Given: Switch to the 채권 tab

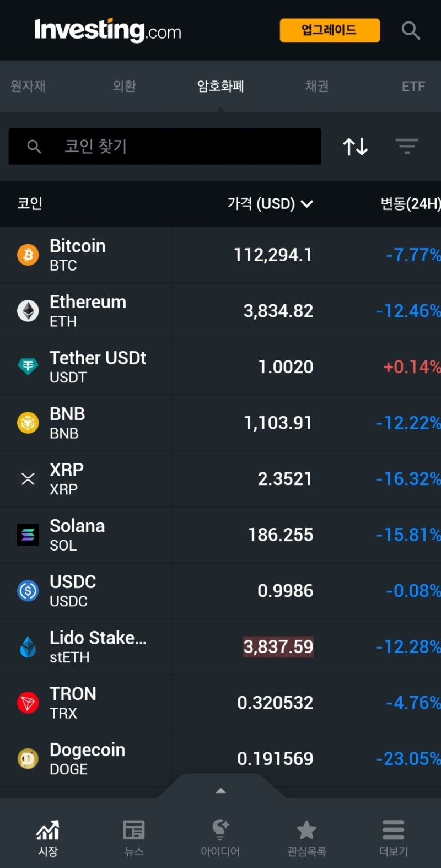Looking at the screenshot, I should point(317,86).
